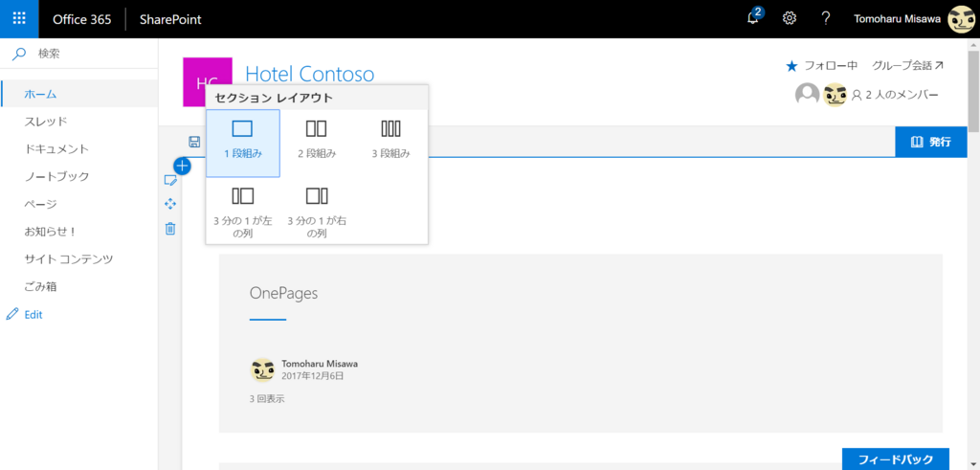This screenshot has width=980, height=470.
Task: Open ページ in left navigation
Action: [78, 204]
